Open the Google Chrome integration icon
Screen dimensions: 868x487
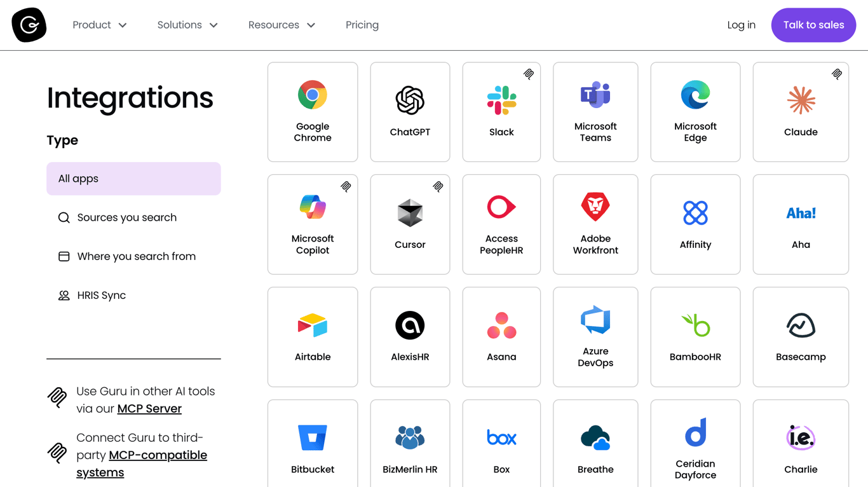point(313,95)
